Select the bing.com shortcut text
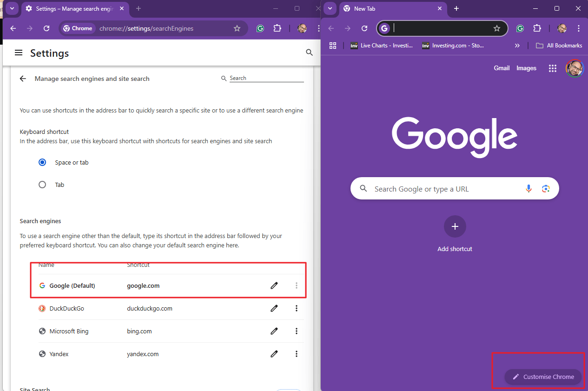Image resolution: width=588 pixels, height=391 pixels. (139, 331)
